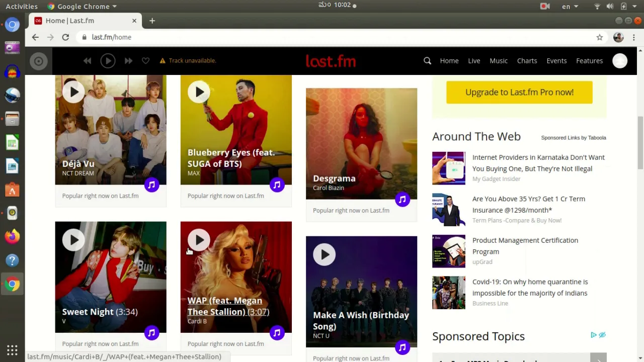Open the Covid-19 home quarantine article
Image resolution: width=644 pixels, height=362 pixels.
(x=530, y=288)
